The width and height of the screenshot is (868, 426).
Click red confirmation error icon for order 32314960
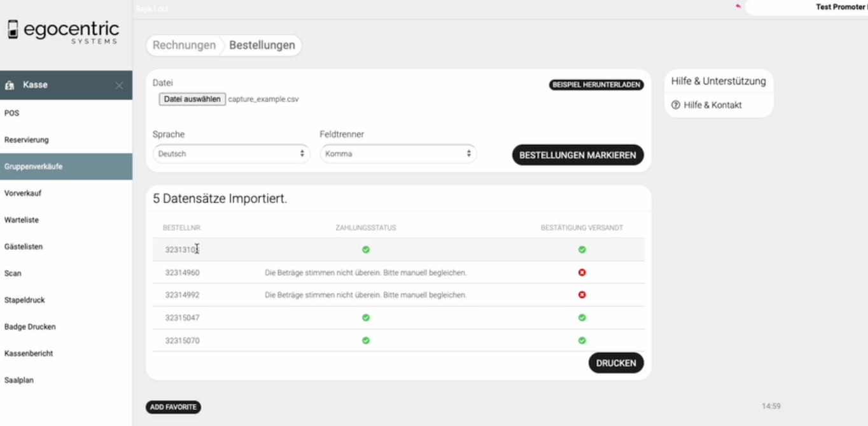pos(582,273)
